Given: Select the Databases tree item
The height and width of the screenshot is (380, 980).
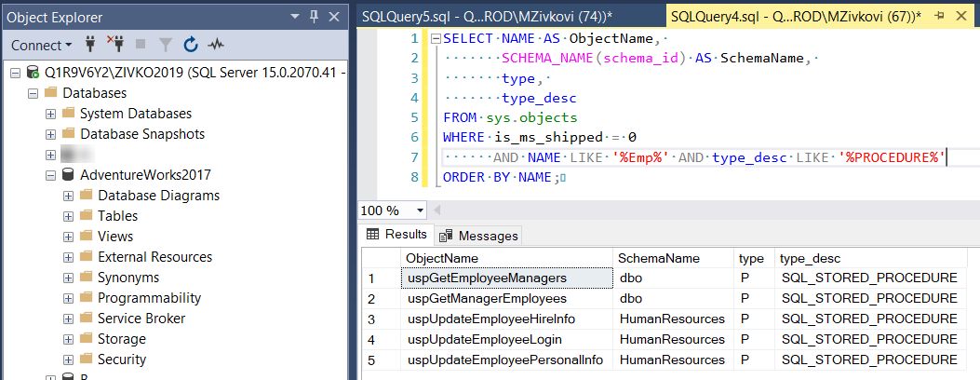Looking at the screenshot, I should 94,93.
